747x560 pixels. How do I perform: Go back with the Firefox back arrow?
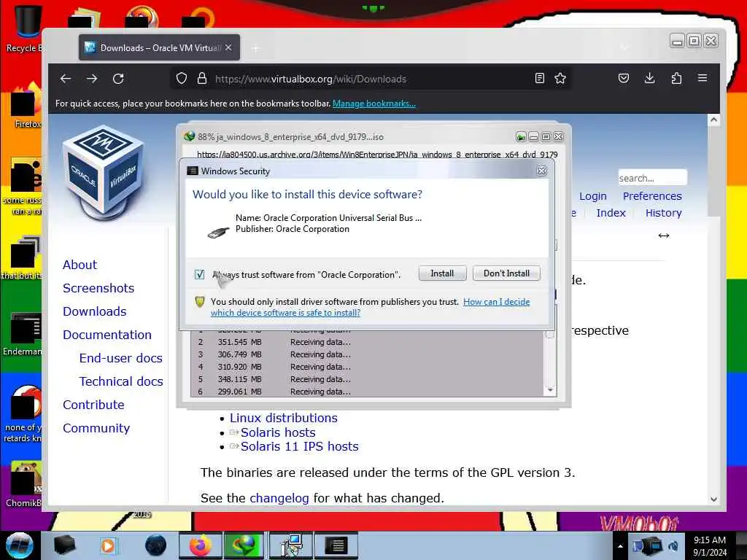pos(66,79)
